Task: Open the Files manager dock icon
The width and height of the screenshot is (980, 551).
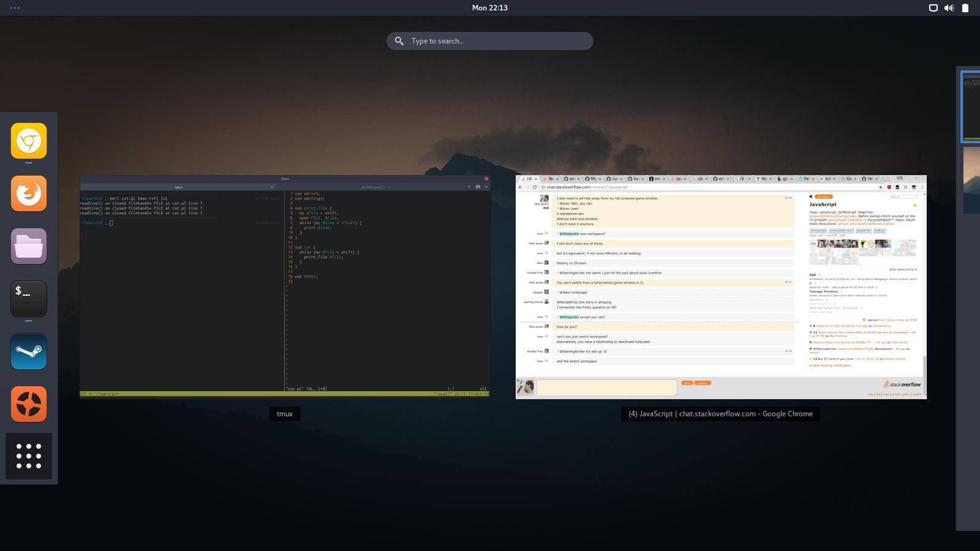Action: [x=29, y=246]
